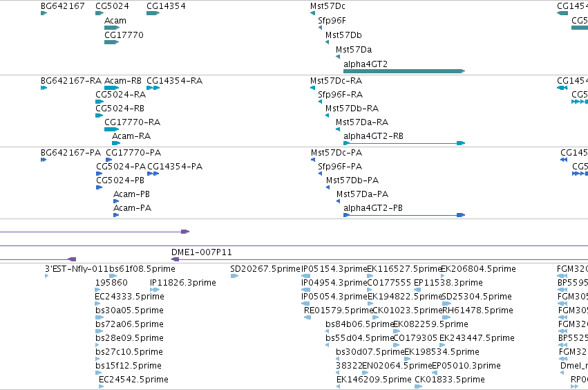Select the Mst57Dc-PA protein label
This screenshot has width=588, height=390.
click(x=336, y=153)
